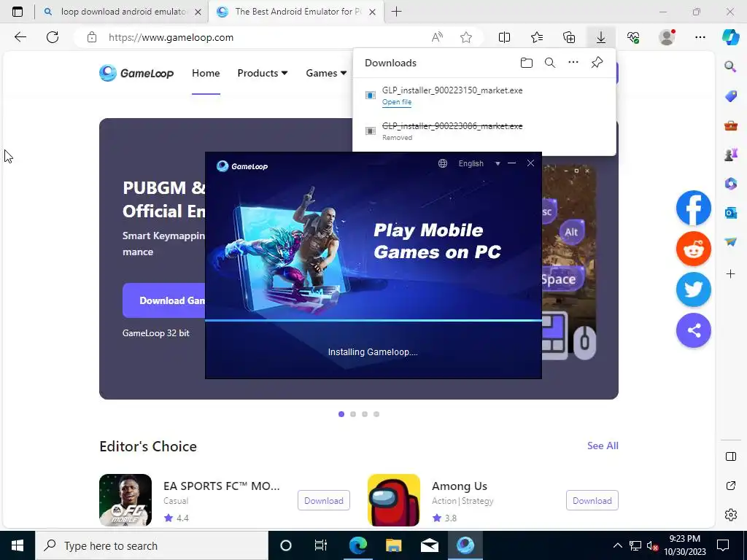Expand the Games menu
The height and width of the screenshot is (560, 747).
tap(326, 73)
